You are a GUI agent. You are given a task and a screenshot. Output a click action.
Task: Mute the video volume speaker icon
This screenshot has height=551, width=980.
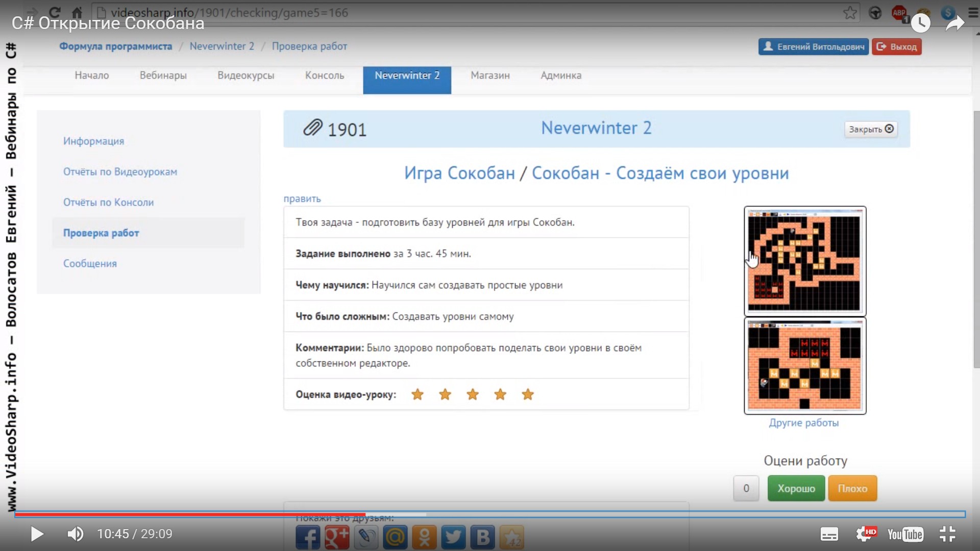point(76,534)
